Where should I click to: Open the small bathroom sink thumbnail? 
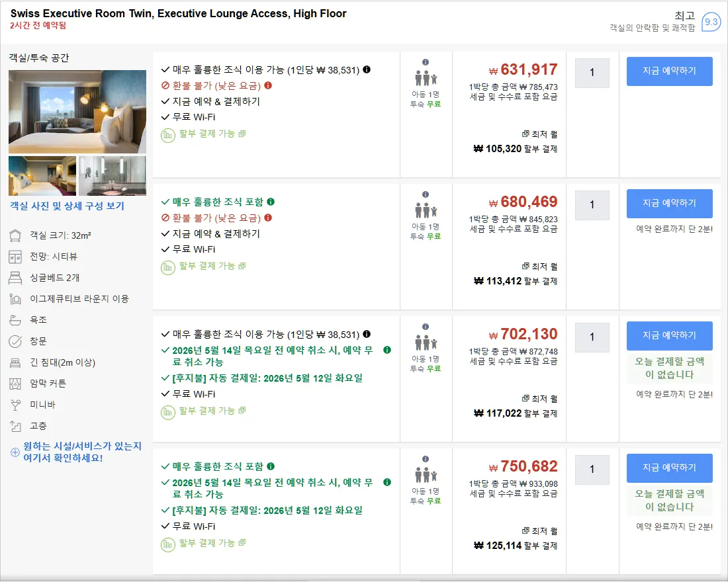pyautogui.click(x=113, y=176)
